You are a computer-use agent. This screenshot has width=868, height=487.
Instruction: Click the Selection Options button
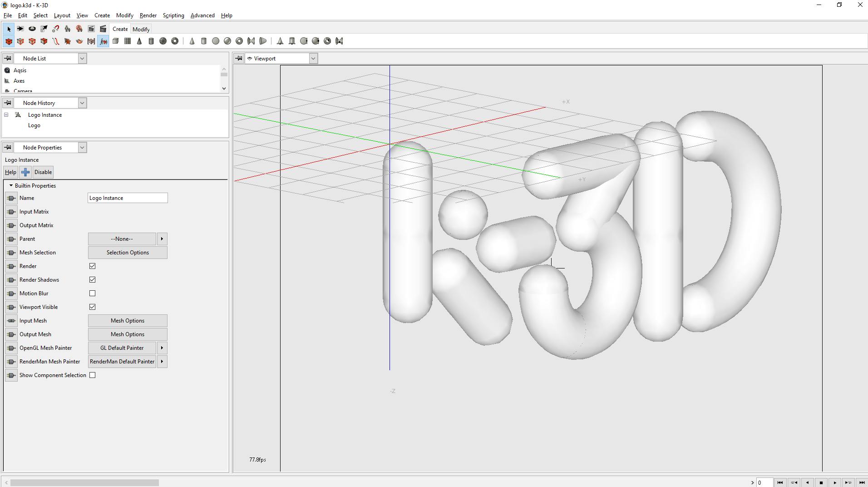128,252
